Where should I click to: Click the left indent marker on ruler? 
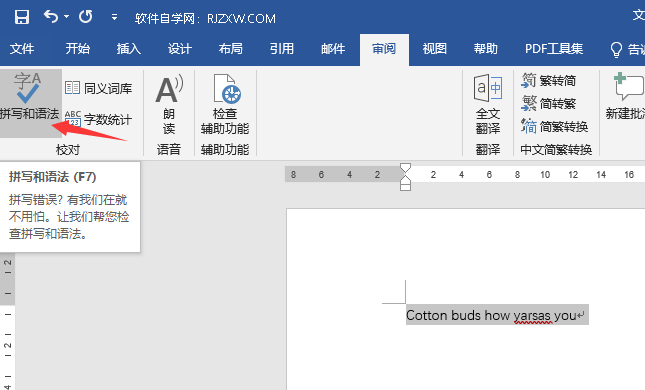405,187
